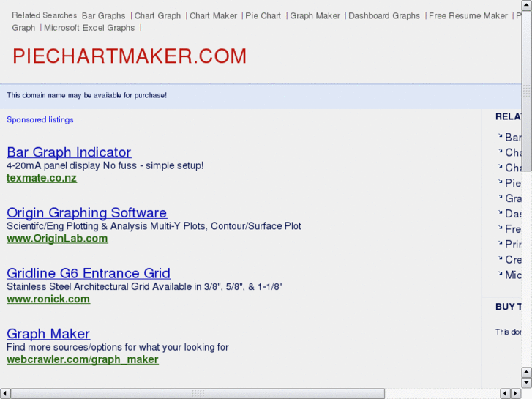Click the Stainless Steel Architectural Grid description

pos(145,286)
